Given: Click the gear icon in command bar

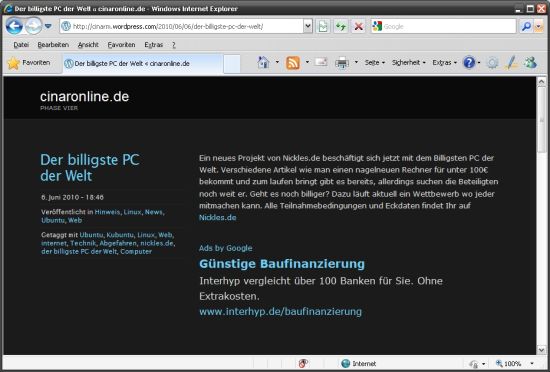Looking at the screenshot, I should [x=492, y=63].
